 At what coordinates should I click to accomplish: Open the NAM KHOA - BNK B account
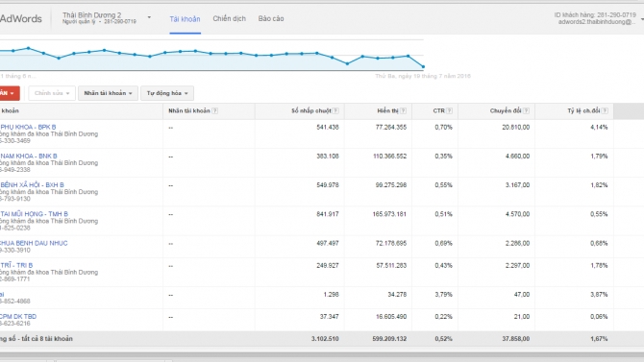29,156
